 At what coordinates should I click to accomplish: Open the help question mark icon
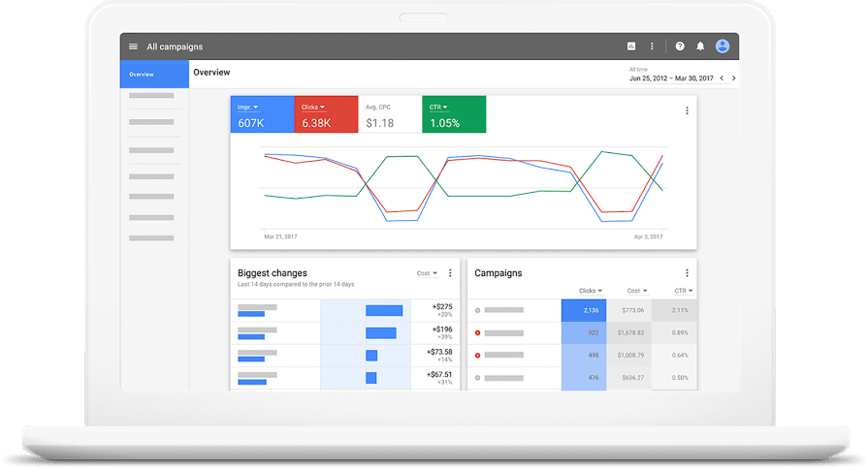coord(680,47)
